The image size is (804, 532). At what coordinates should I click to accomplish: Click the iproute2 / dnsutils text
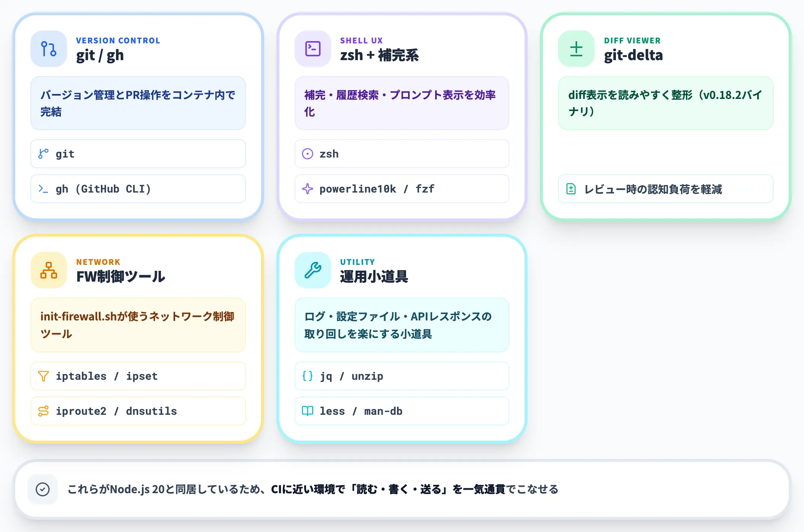pyautogui.click(x=116, y=411)
